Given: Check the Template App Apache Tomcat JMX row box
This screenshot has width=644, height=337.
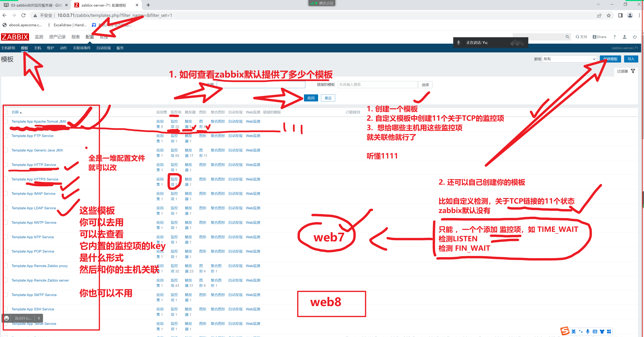Looking at the screenshot, I should coord(6,121).
